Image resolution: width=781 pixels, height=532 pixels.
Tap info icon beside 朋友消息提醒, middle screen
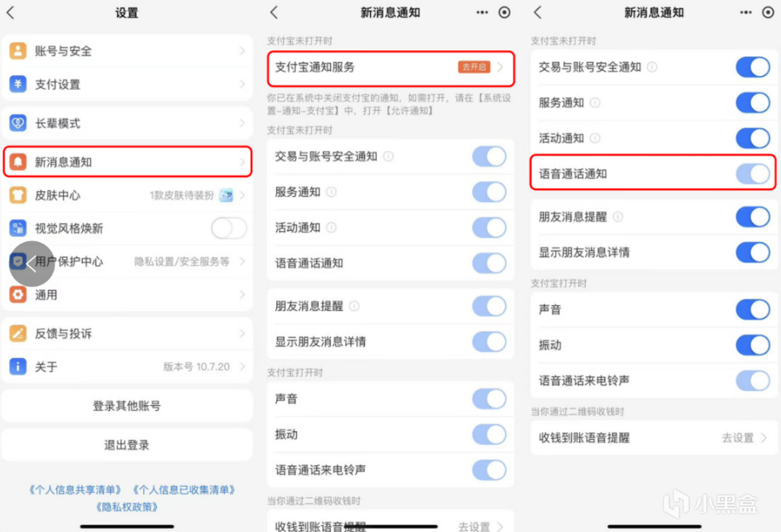pos(354,306)
